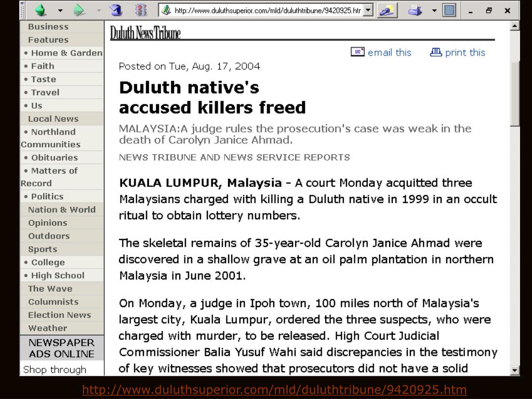Open the Nation & World section

(x=62, y=210)
